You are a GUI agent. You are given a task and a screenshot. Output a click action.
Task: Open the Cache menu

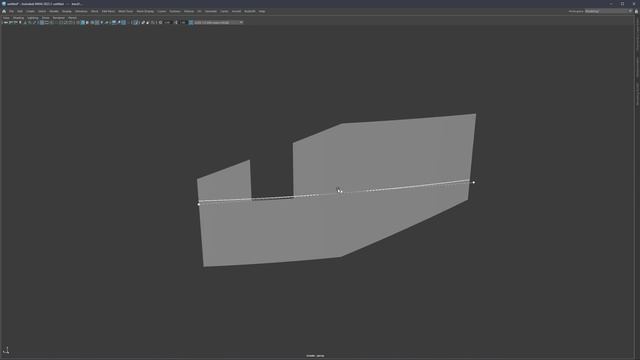pyautogui.click(x=224, y=11)
